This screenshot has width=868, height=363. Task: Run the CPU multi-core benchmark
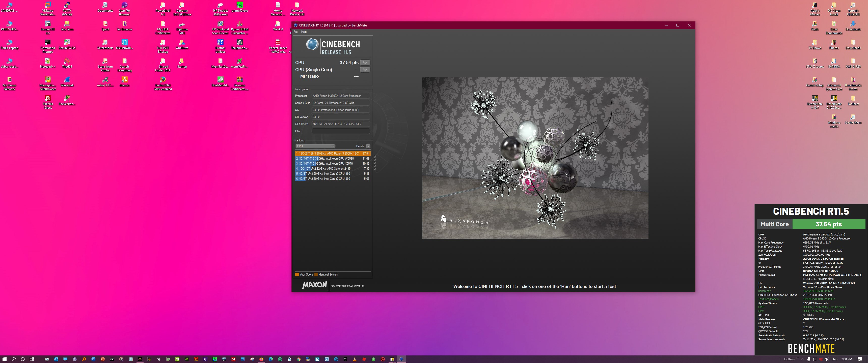[x=365, y=63]
